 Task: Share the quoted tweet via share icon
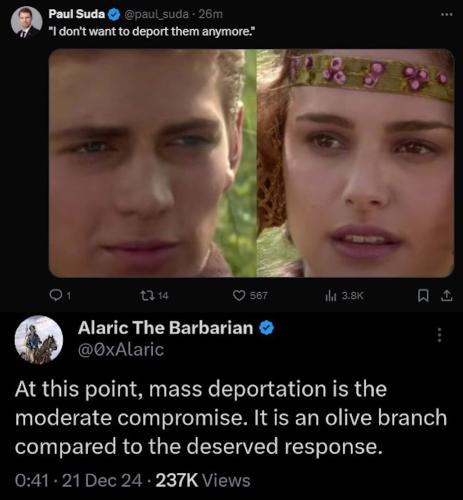(447, 295)
